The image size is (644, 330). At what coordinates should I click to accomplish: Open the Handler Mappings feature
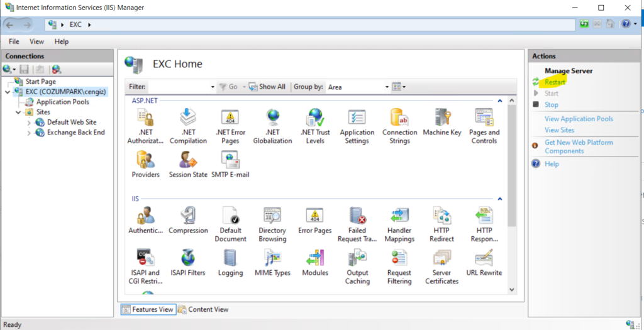(x=399, y=224)
